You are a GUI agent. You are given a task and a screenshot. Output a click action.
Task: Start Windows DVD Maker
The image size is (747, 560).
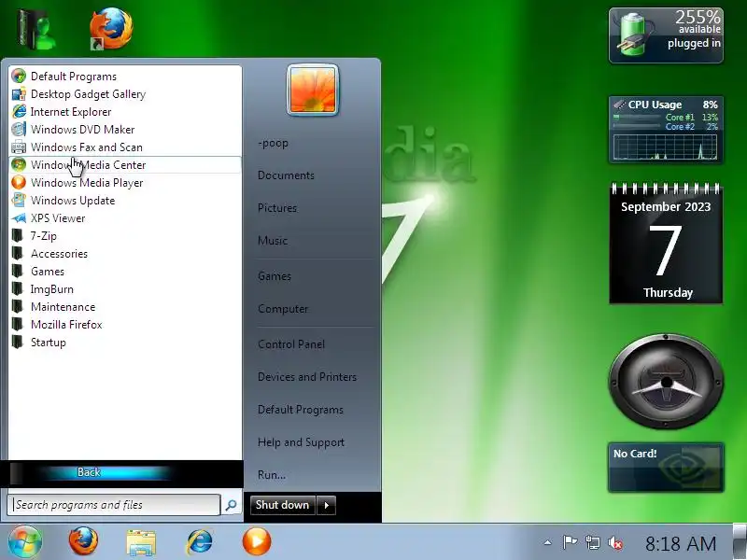pyautogui.click(x=125, y=129)
